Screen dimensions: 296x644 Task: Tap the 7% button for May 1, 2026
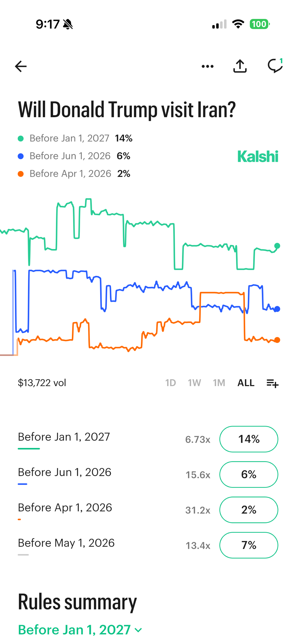pyautogui.click(x=249, y=545)
